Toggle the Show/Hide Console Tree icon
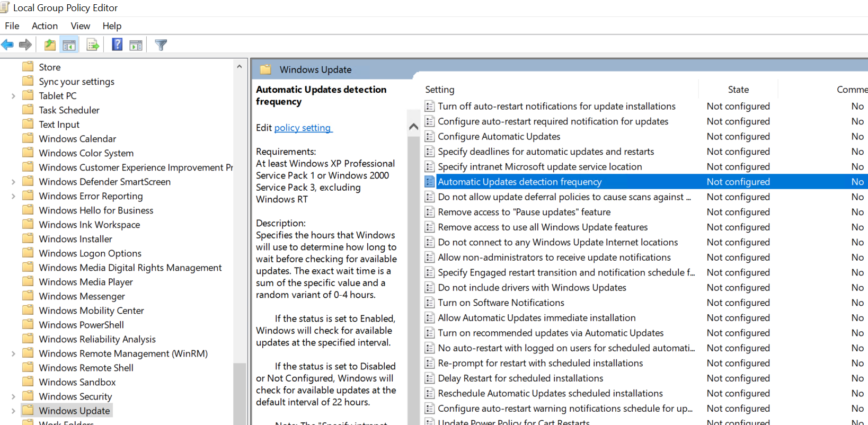The image size is (868, 425). tap(69, 45)
